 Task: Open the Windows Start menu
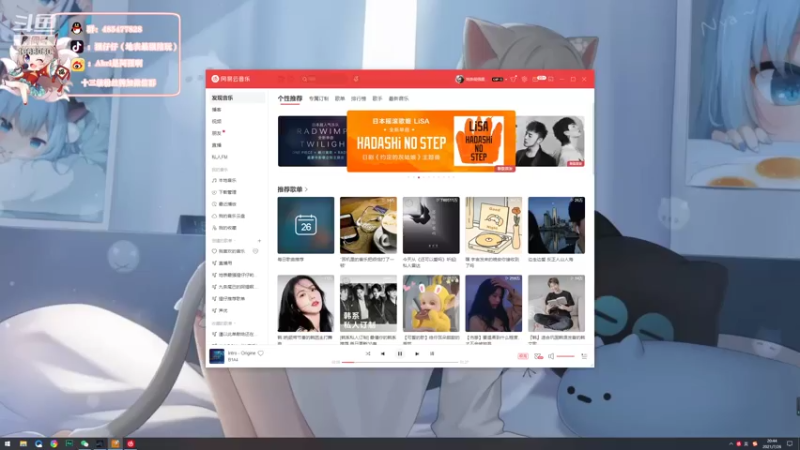coord(7,444)
